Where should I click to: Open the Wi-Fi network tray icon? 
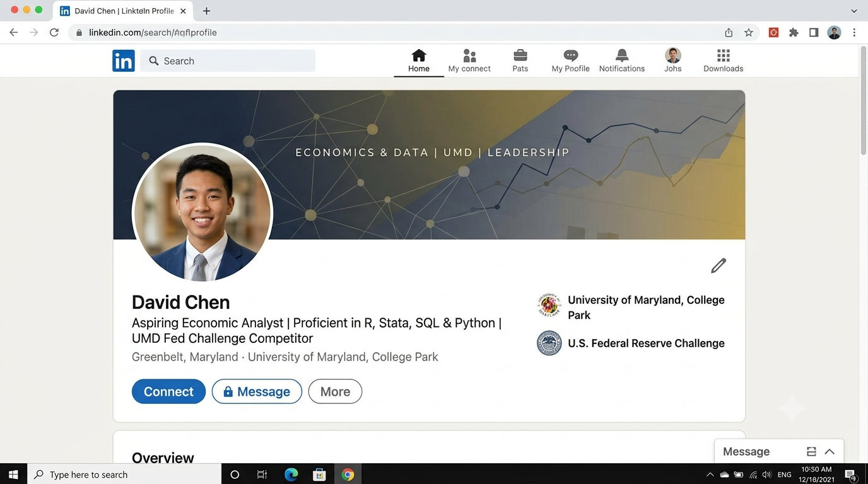753,475
